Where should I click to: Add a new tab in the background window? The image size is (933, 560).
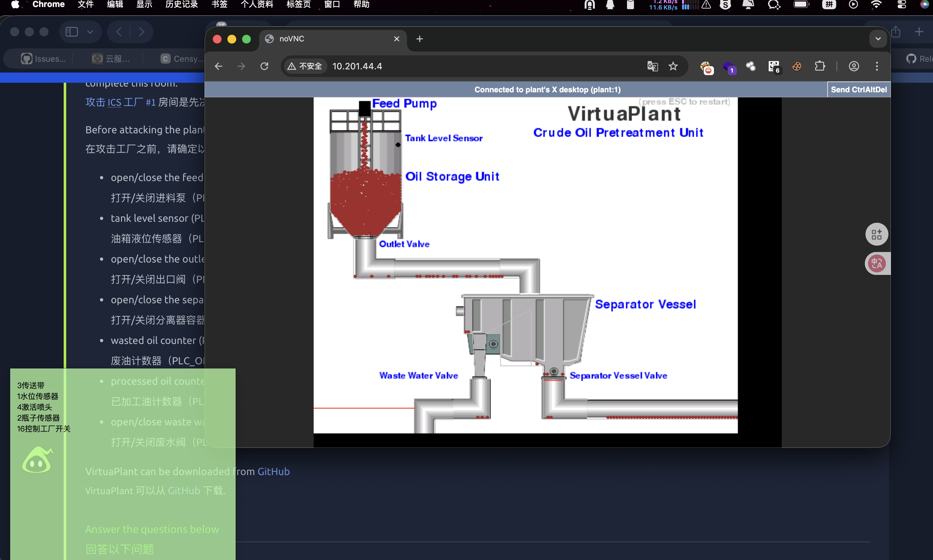(919, 32)
